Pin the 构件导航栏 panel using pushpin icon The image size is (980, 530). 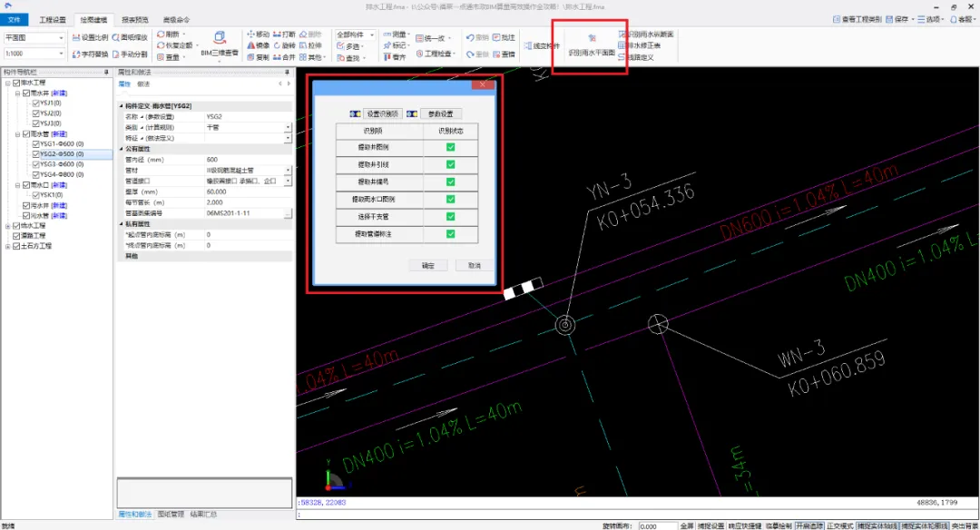(106, 72)
